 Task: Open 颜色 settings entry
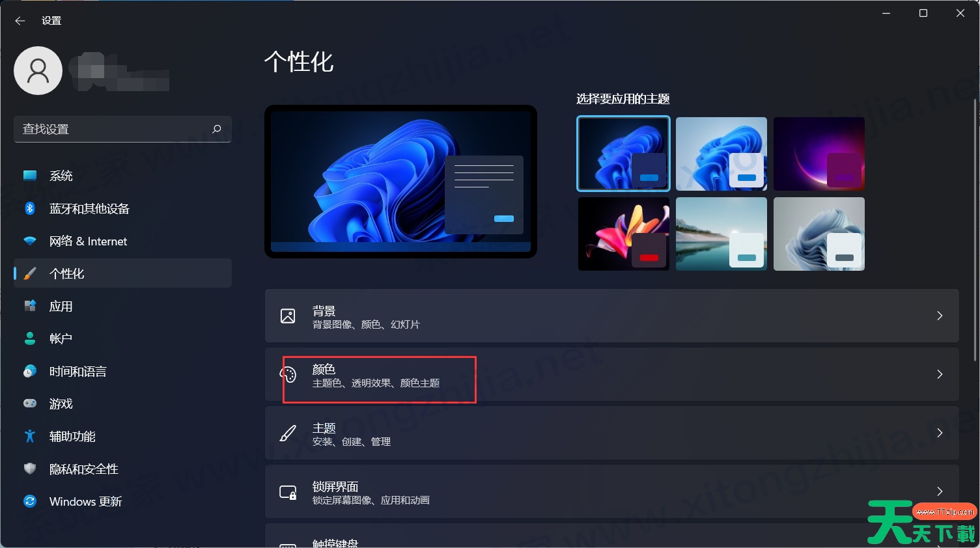[611, 374]
